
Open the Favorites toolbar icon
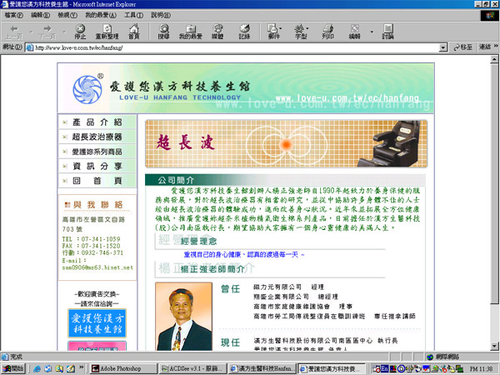pos(191,31)
